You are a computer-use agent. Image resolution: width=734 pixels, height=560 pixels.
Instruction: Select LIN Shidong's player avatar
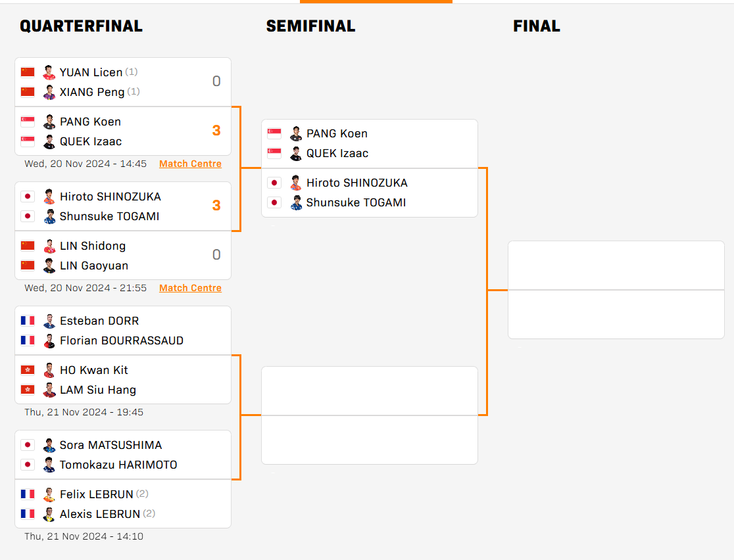(x=49, y=246)
